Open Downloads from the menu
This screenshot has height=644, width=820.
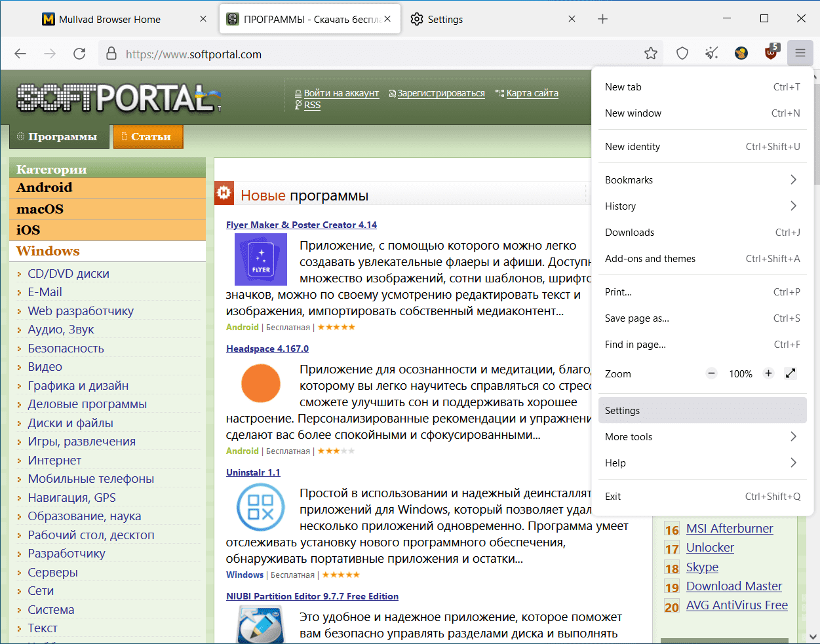pyautogui.click(x=703, y=233)
